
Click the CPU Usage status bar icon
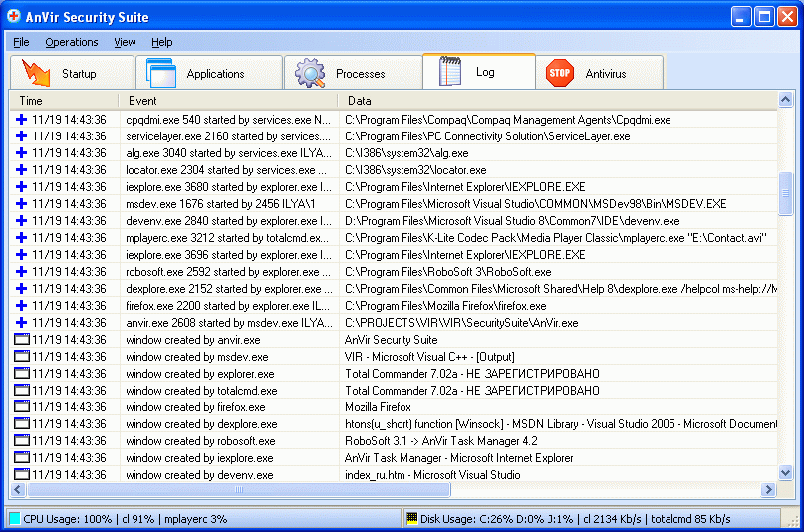click(14, 519)
